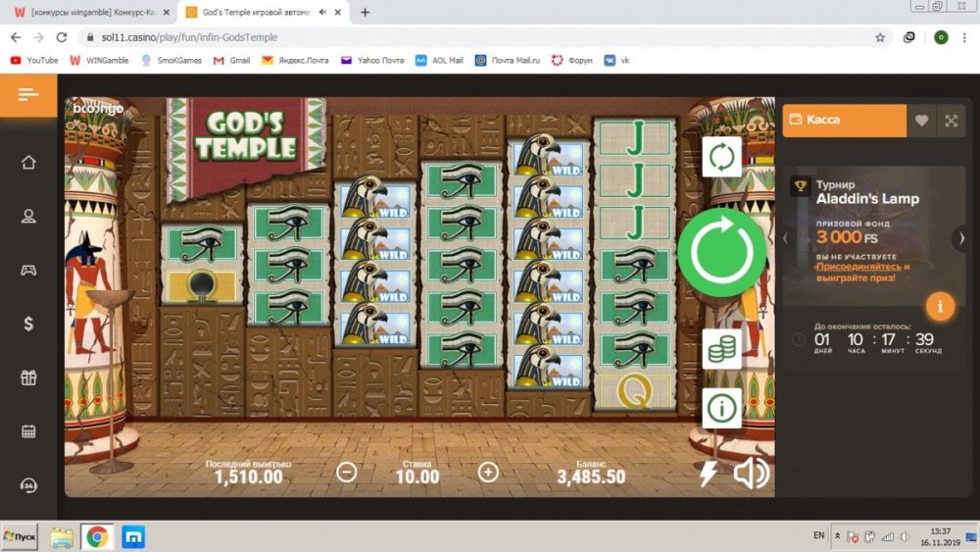Screen dimensions: 980x552
Task: Decrease the bet with minus button
Action: (x=346, y=473)
